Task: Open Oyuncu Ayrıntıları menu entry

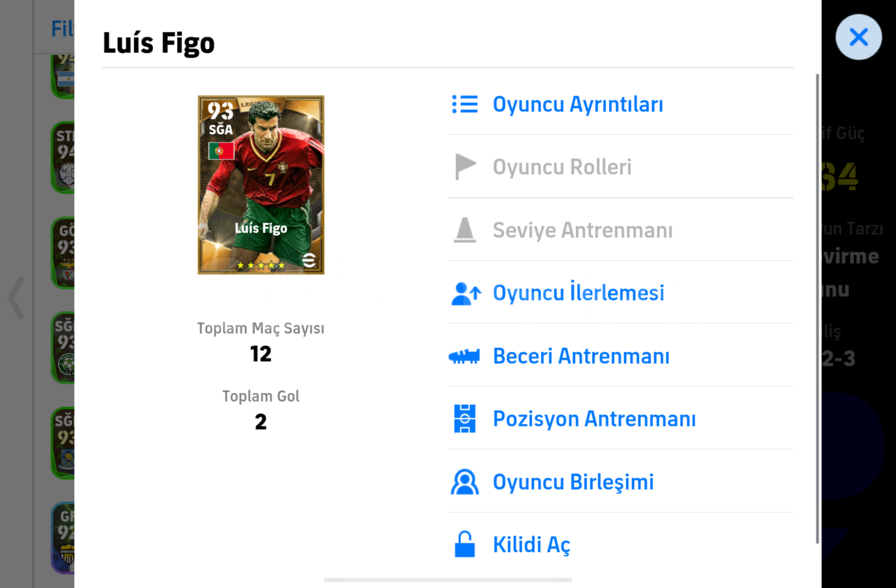Action: 578,104
